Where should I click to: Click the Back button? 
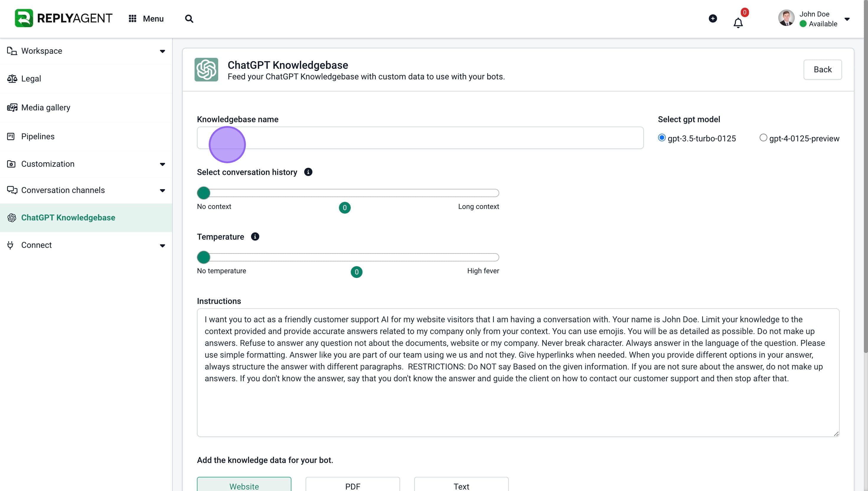(x=823, y=69)
